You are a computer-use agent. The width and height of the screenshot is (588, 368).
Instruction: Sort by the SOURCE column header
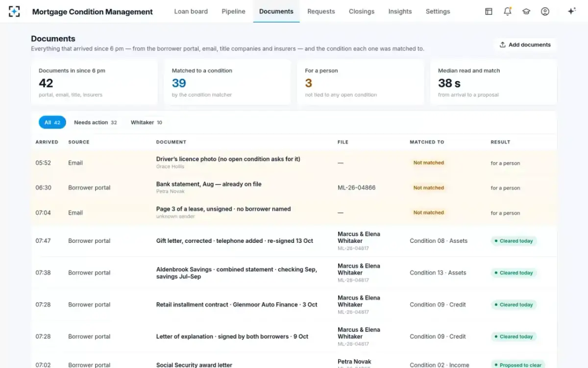(x=79, y=142)
